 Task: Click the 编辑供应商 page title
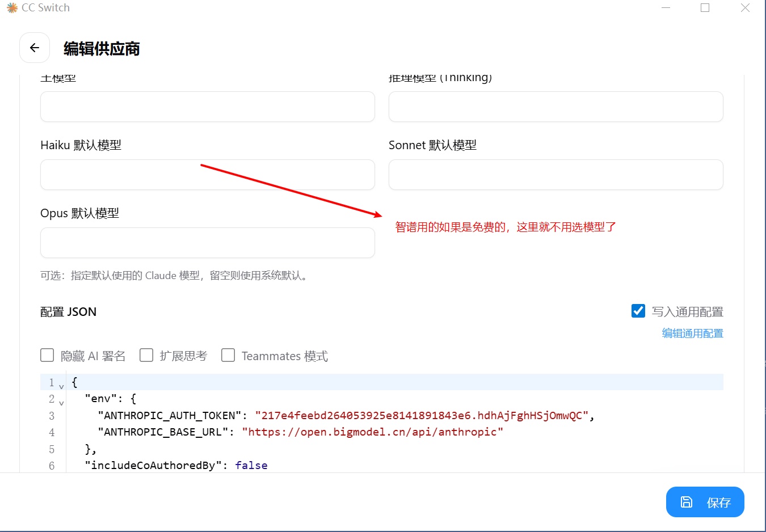(x=102, y=49)
